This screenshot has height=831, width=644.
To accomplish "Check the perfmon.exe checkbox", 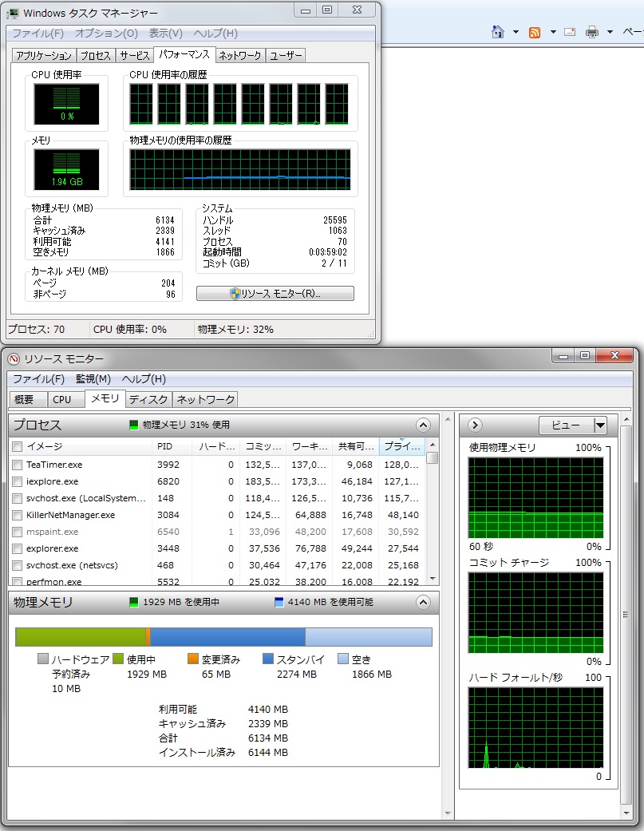I will click(17, 581).
